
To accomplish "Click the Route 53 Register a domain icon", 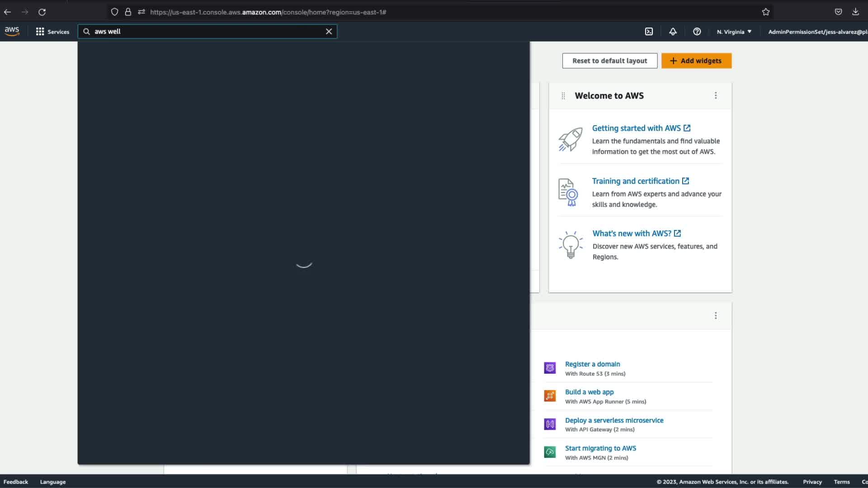I will [550, 368].
